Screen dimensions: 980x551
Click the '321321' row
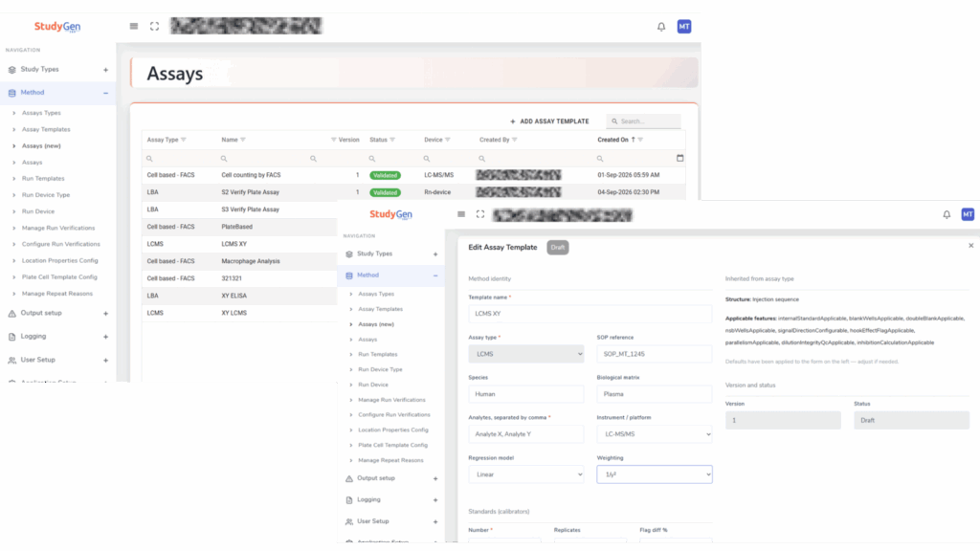click(239, 278)
